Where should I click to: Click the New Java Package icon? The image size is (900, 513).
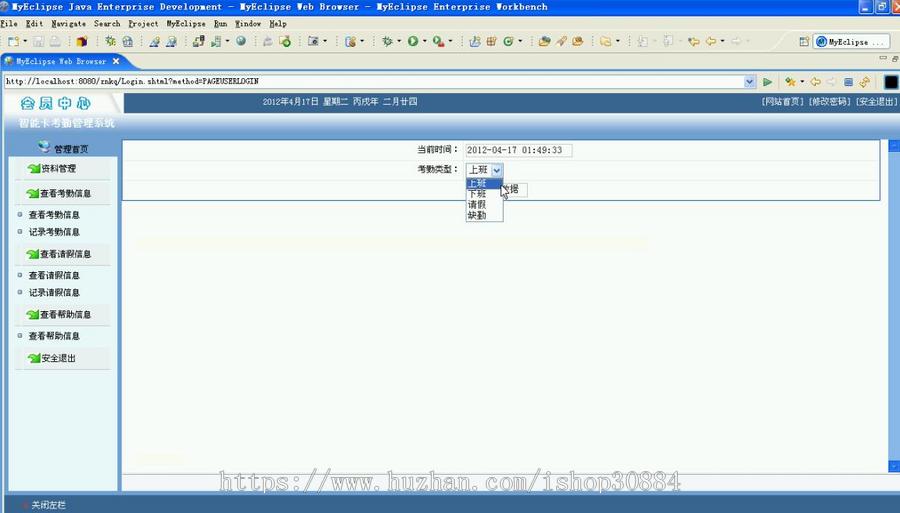coord(491,41)
